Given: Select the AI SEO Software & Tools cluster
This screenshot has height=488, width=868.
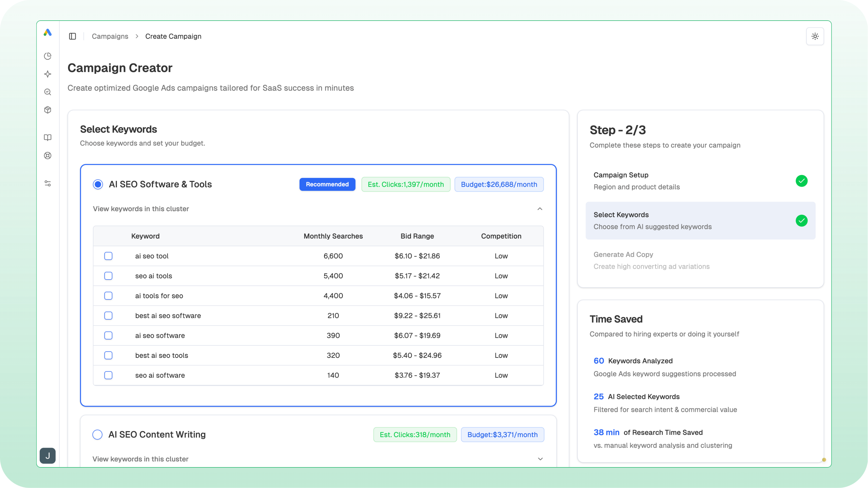Looking at the screenshot, I should click(x=98, y=184).
